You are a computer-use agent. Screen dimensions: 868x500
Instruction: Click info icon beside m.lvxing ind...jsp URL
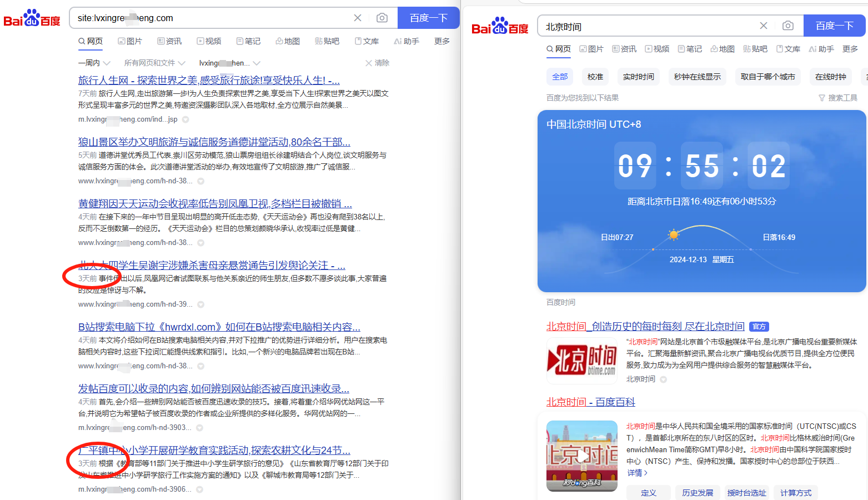(185, 119)
